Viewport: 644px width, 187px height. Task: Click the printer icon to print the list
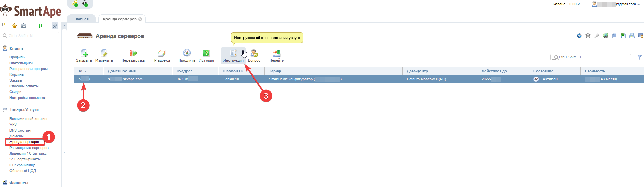coord(632,36)
